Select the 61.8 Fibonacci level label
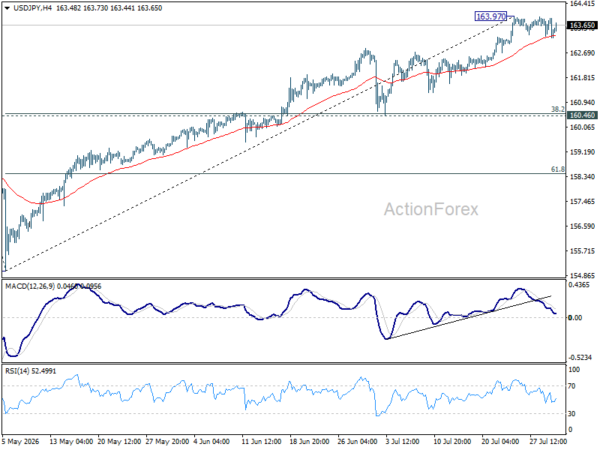This screenshot has width=600, height=450. (558, 169)
